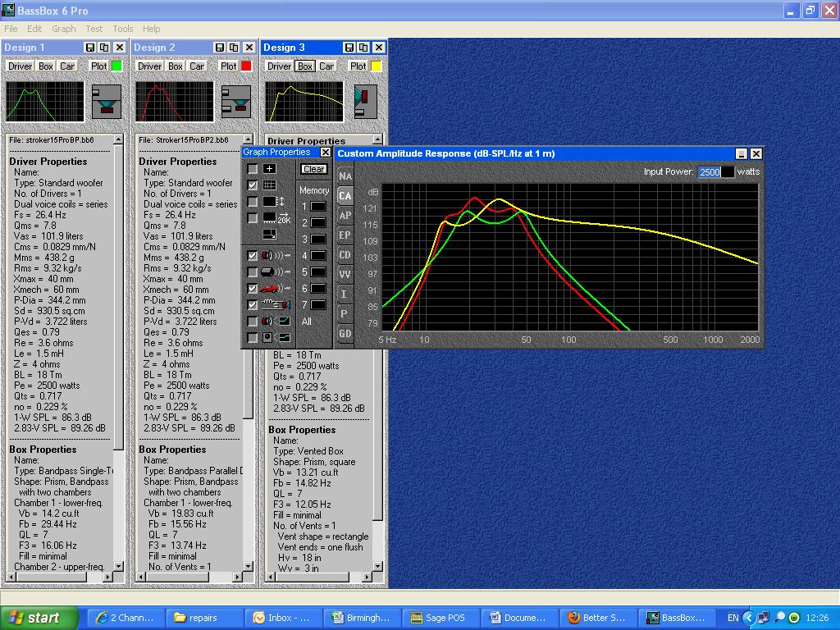Switch to the AP graph tab

tap(345, 216)
